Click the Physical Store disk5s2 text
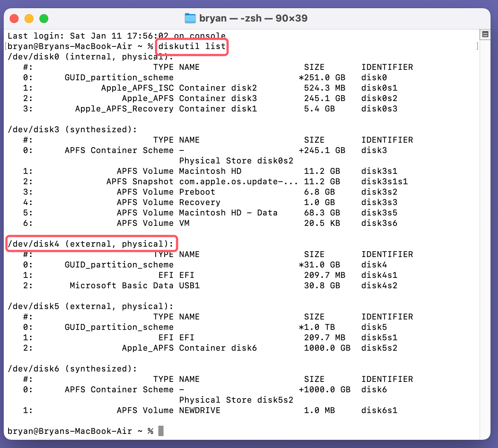The height and width of the screenshot is (448, 498). coord(236,400)
